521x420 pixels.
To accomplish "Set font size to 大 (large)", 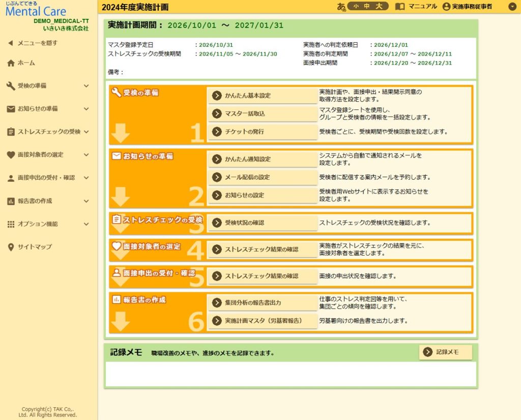I will [379, 6].
